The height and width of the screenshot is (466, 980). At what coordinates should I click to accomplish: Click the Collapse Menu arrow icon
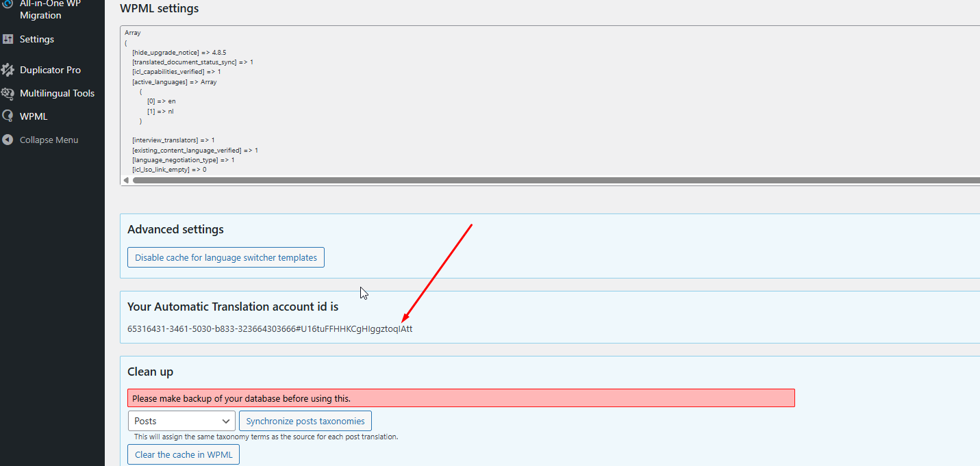[x=8, y=140]
